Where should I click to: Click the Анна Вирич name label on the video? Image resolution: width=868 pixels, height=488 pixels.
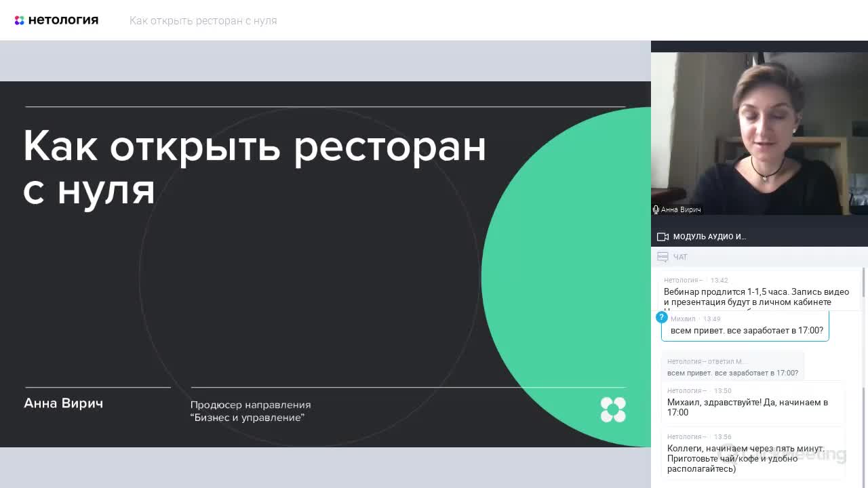click(x=681, y=210)
